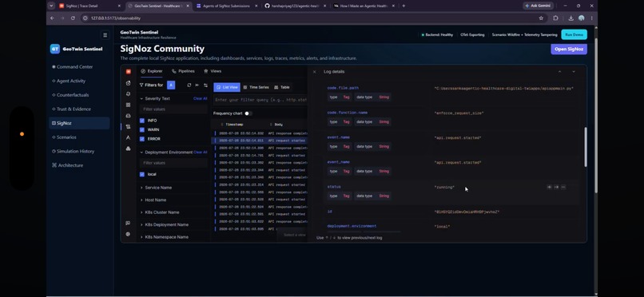Viewport: 644px width, 297px height.
Task: Click the query A filter badge
Action: pos(171,85)
